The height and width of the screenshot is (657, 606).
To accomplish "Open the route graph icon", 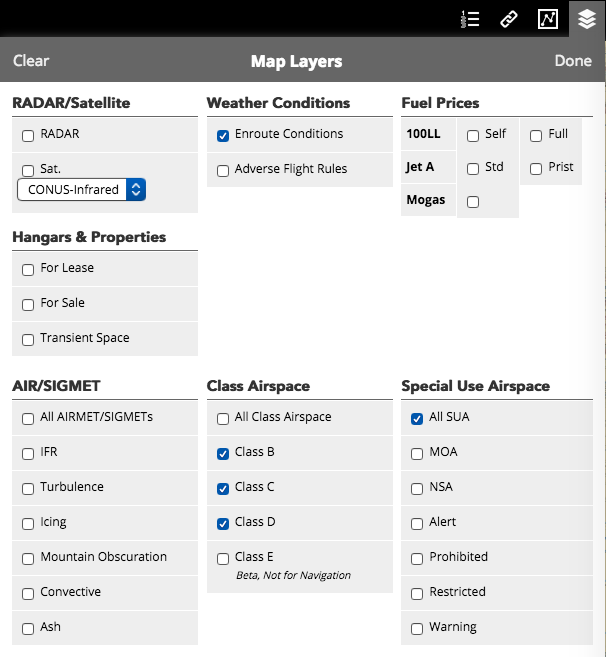I will [547, 19].
